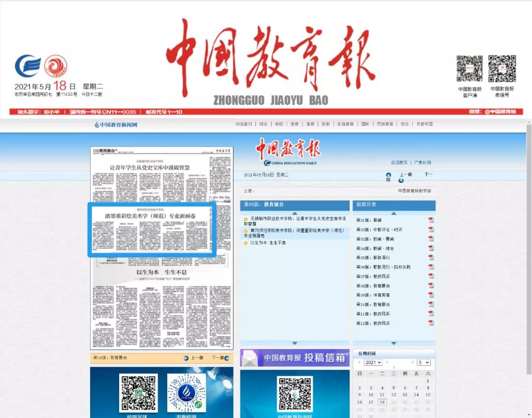Go to 高教 in top navigation

[x=310, y=125]
